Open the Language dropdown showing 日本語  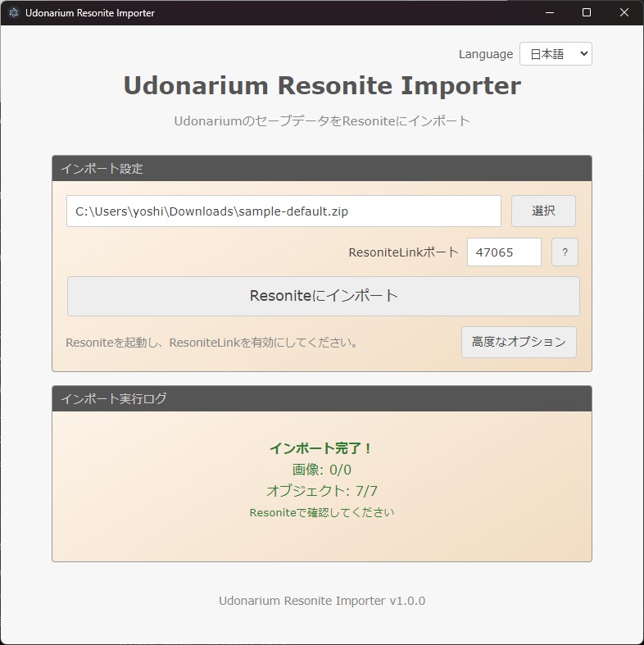pos(556,54)
